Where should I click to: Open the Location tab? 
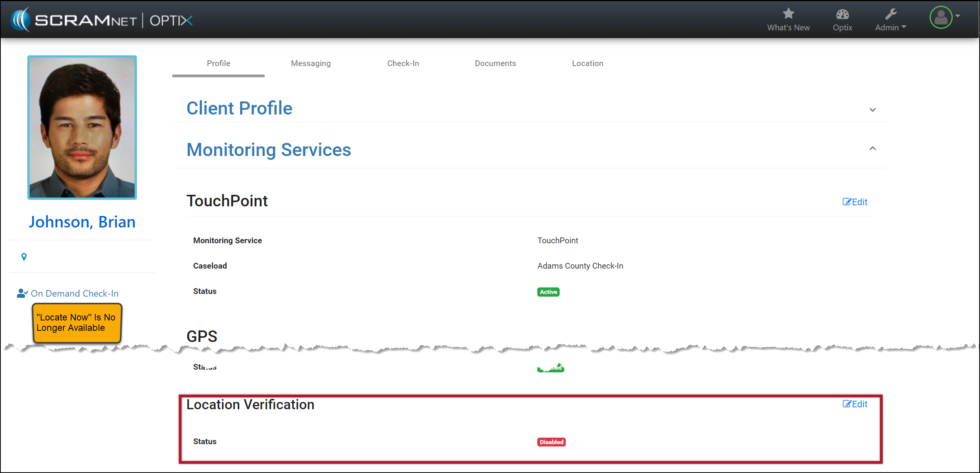tap(587, 63)
